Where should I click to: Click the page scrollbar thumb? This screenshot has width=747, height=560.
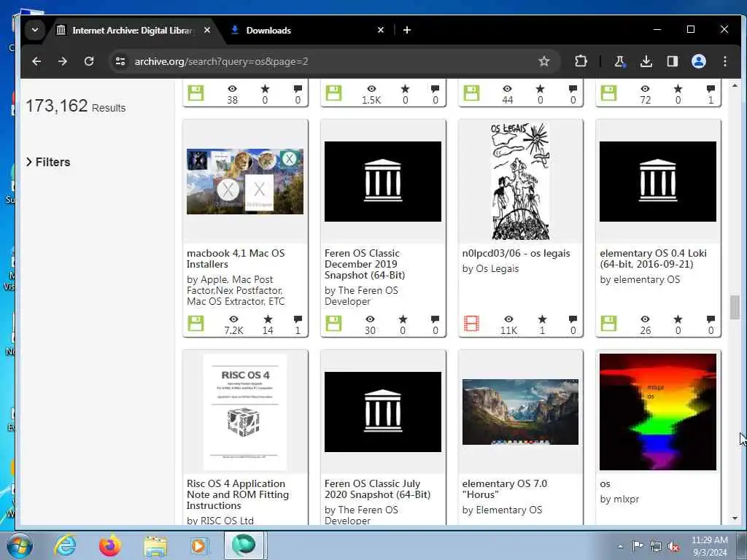(x=735, y=308)
